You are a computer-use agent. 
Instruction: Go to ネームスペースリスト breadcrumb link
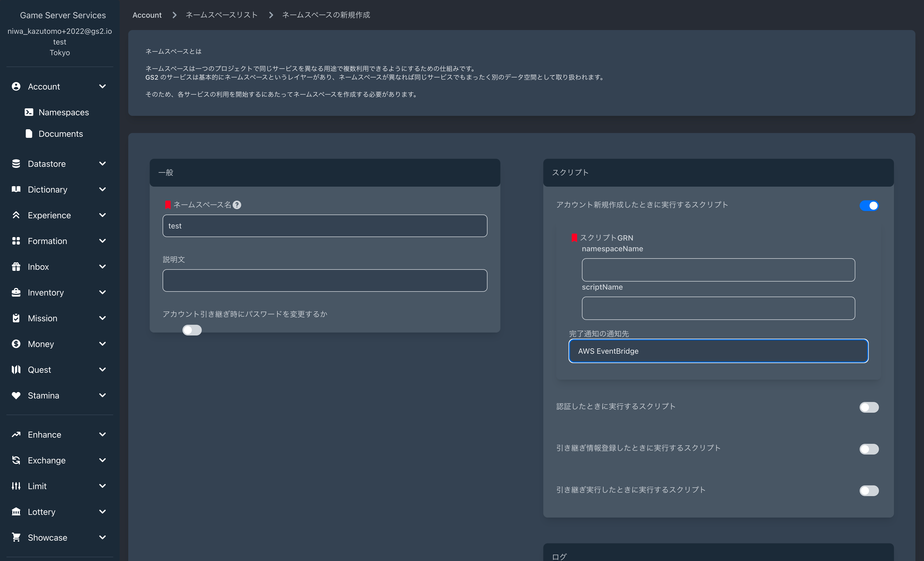coord(222,15)
